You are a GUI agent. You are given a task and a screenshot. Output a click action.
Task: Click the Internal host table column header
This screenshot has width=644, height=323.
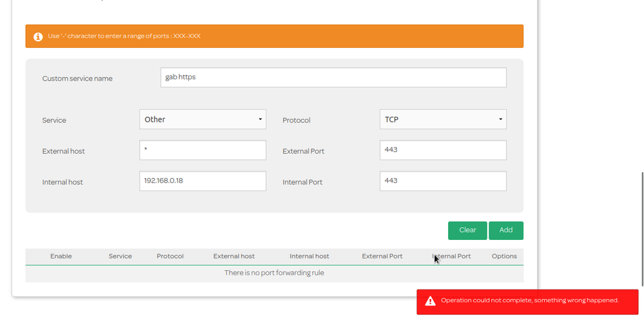tap(309, 256)
